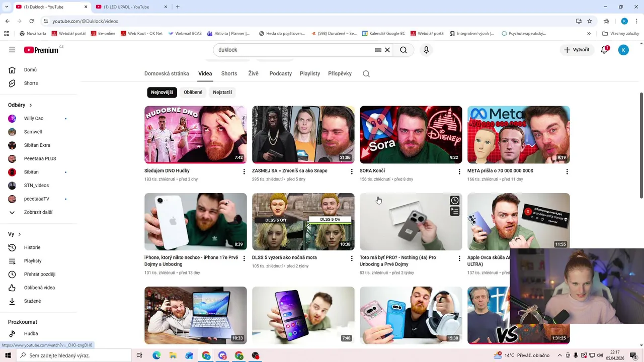Image resolution: width=644 pixels, height=362 pixels.
Task: Open 'Všechny záložky' bookmarks folder
Action: coord(621,34)
